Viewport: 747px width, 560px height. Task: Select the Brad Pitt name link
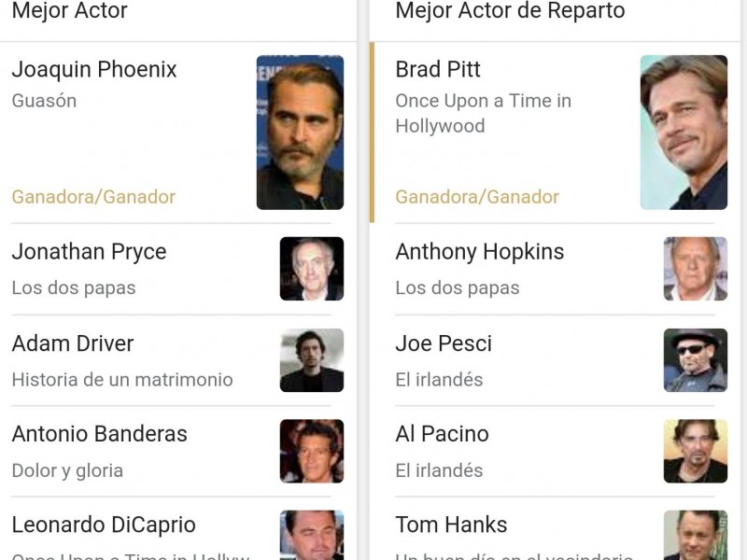(x=438, y=69)
